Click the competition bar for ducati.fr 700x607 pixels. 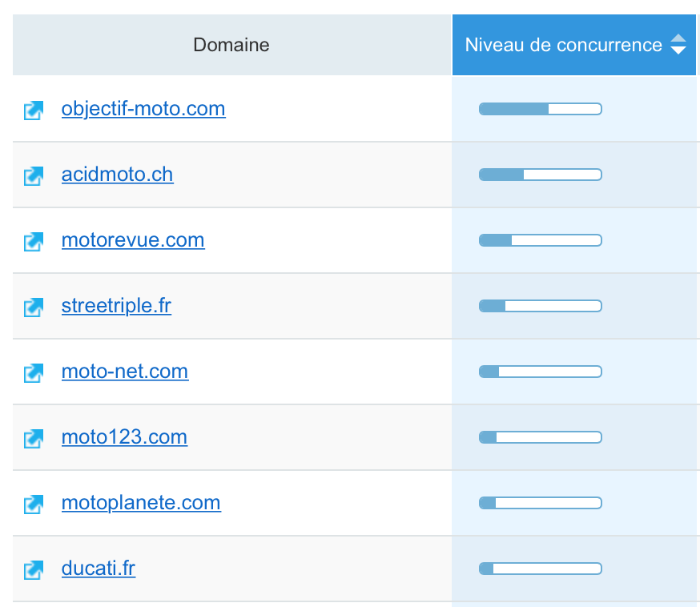540,569
